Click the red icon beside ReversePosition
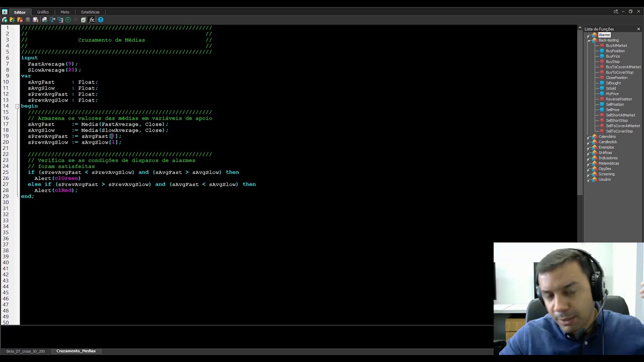This screenshot has height=362, width=644. [x=602, y=99]
